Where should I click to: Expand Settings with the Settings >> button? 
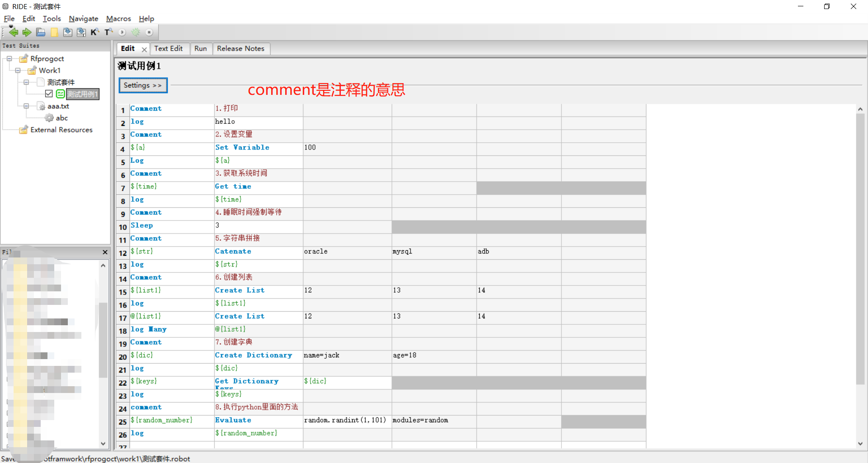click(143, 85)
